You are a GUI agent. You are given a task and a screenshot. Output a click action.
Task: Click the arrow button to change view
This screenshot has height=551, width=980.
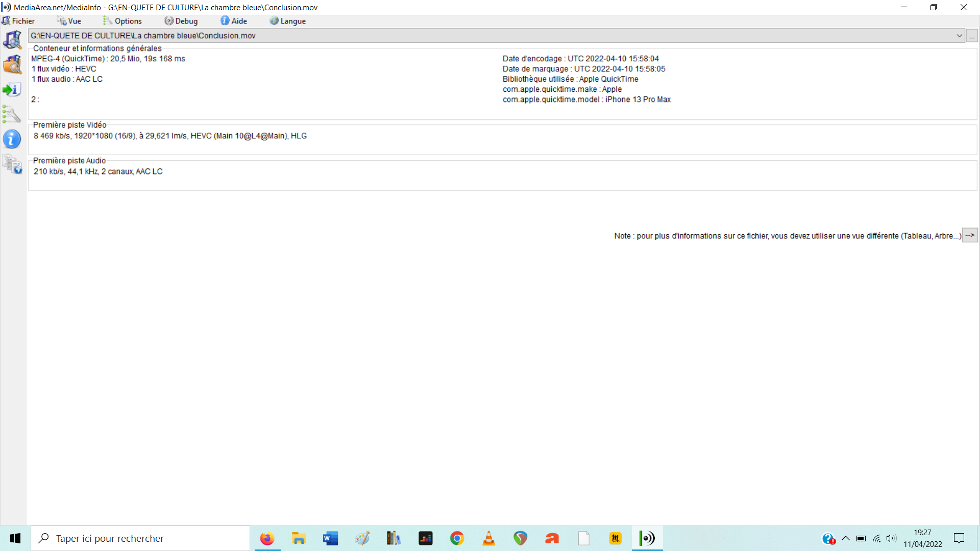pos(970,235)
